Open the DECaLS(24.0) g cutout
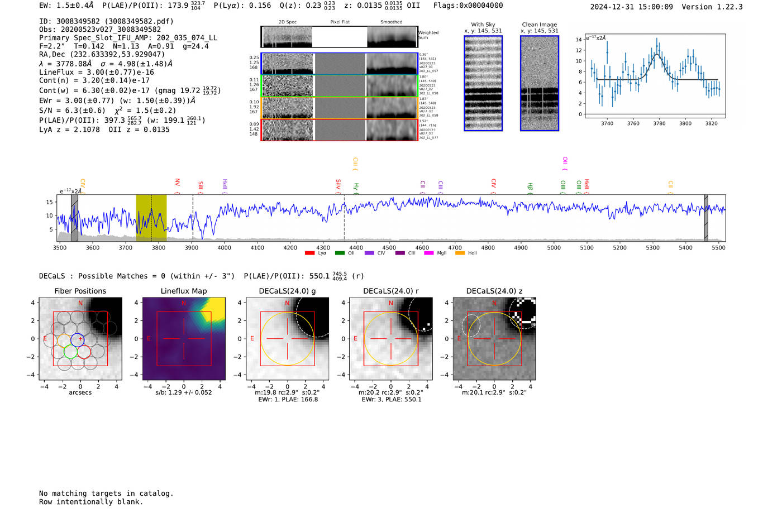Viewport: 782px width, 532px height. 287,338
